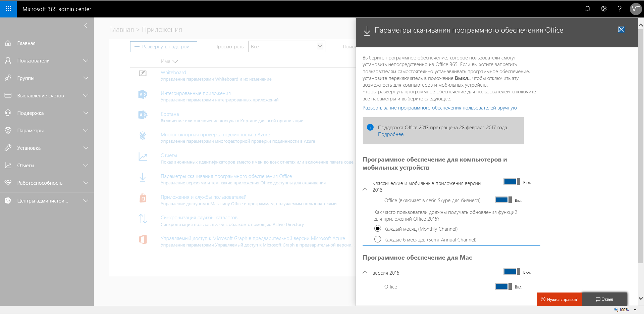Click the download arrow icon in apps list
The image size is (644, 314).
coord(143,177)
